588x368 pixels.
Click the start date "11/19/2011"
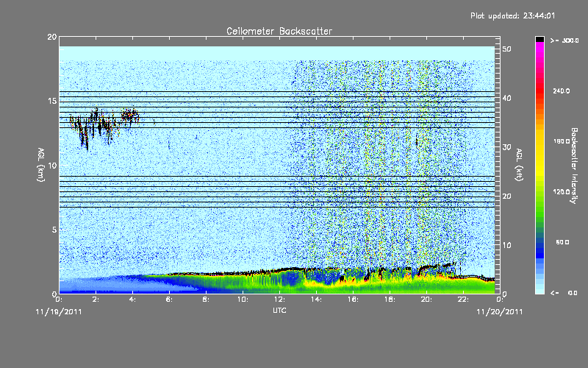pyautogui.click(x=59, y=311)
